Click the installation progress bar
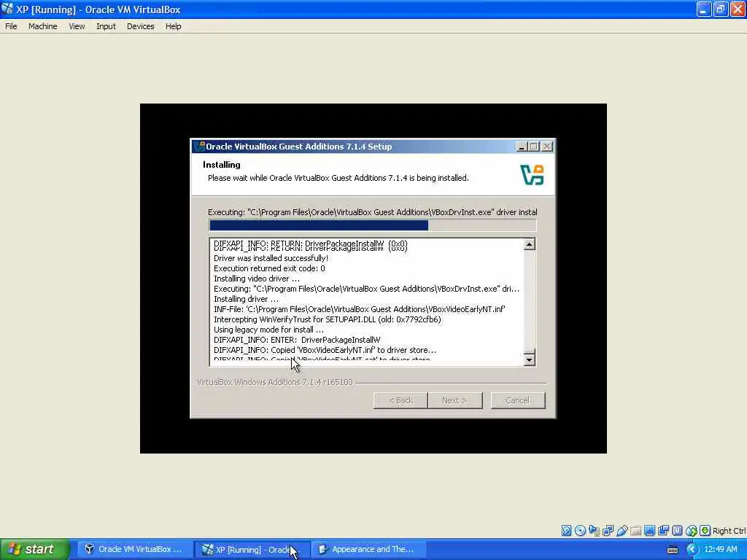 373,225
